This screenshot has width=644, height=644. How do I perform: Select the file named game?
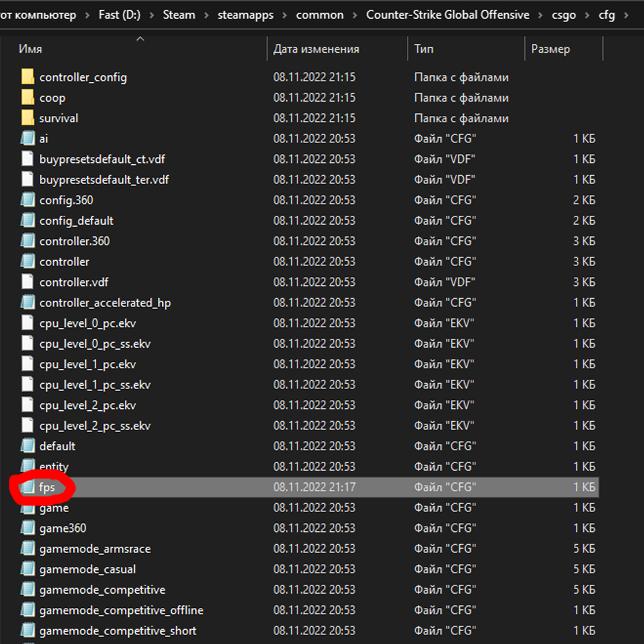pos(54,508)
